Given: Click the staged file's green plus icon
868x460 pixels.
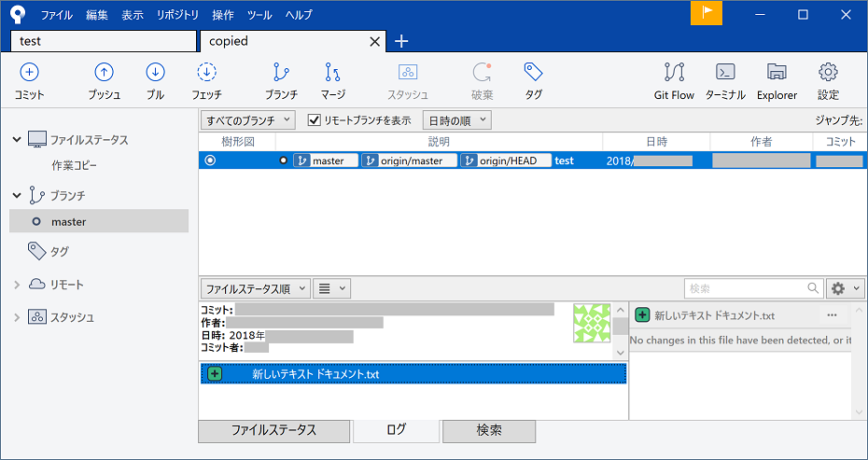Looking at the screenshot, I should click(215, 374).
